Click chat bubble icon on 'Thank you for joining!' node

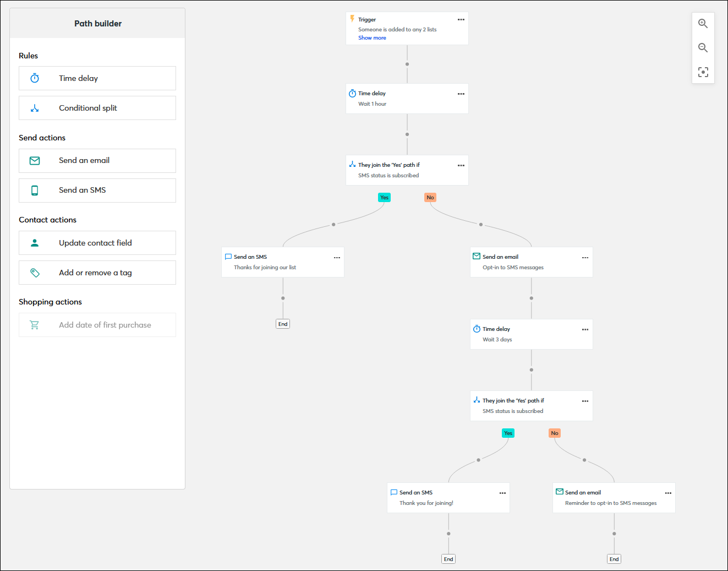coord(394,492)
